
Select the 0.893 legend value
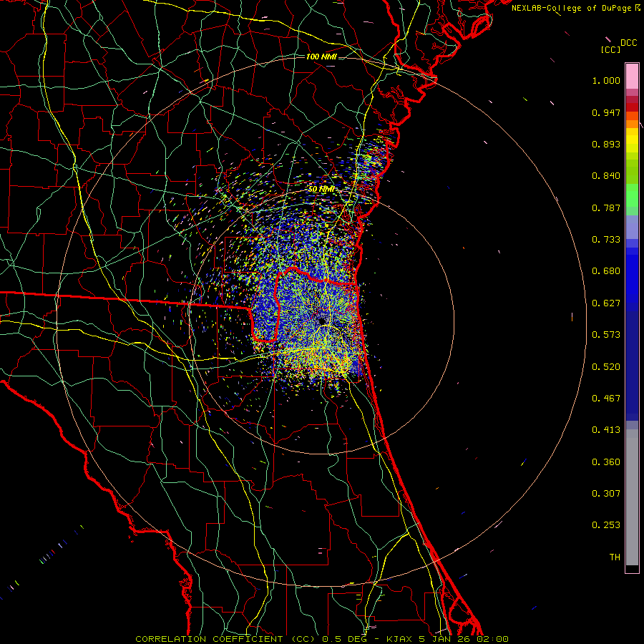coord(606,144)
